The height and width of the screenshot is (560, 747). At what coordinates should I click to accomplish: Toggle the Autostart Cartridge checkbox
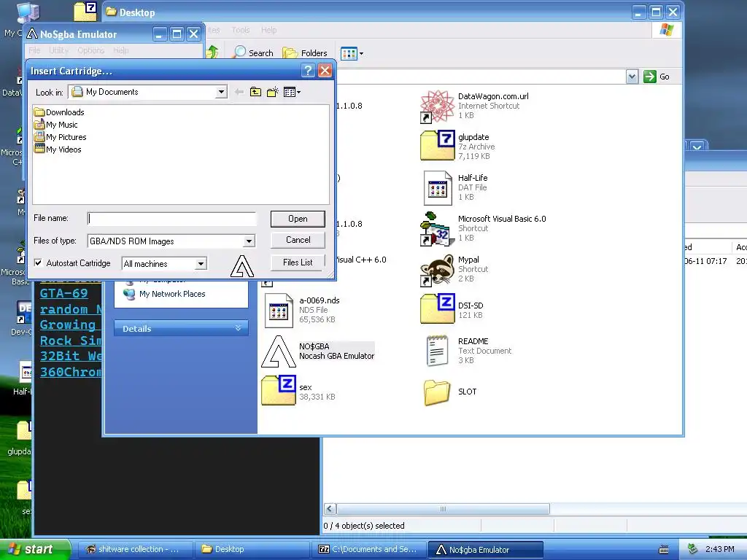pyautogui.click(x=38, y=262)
